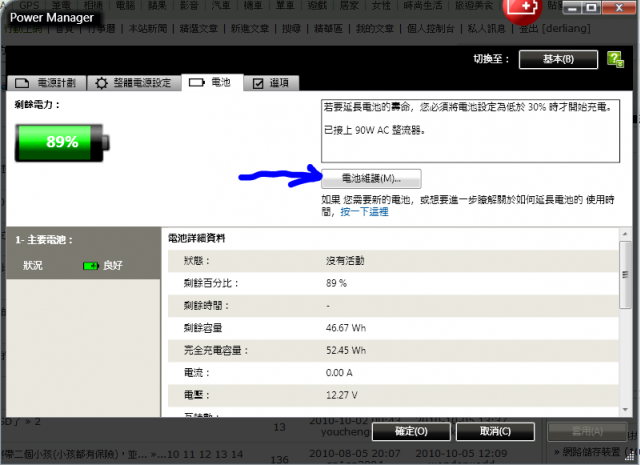This screenshot has width=640, height=465.
Task: Click the 剩餘容量 46.67 Wh value
Action: coord(346,328)
